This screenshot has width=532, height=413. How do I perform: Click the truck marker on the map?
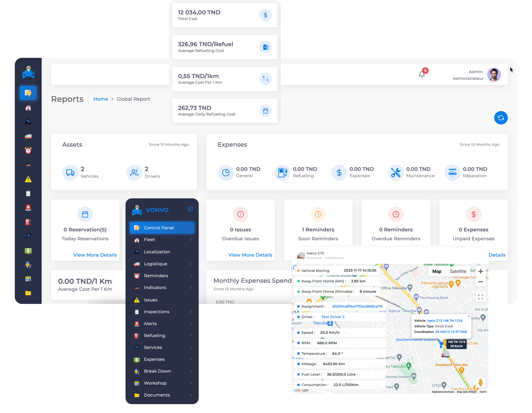click(x=445, y=355)
